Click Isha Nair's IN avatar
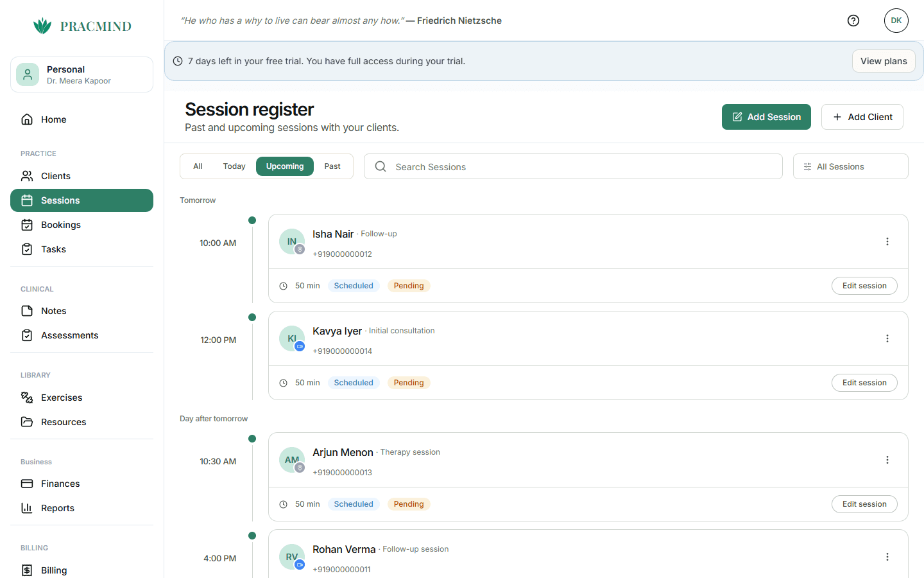The image size is (924, 578). point(292,241)
